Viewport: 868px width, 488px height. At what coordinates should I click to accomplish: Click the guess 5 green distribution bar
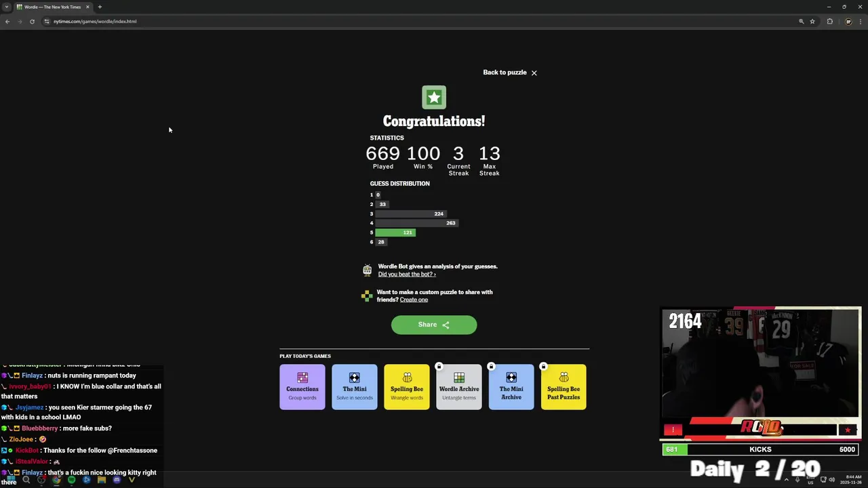395,232
